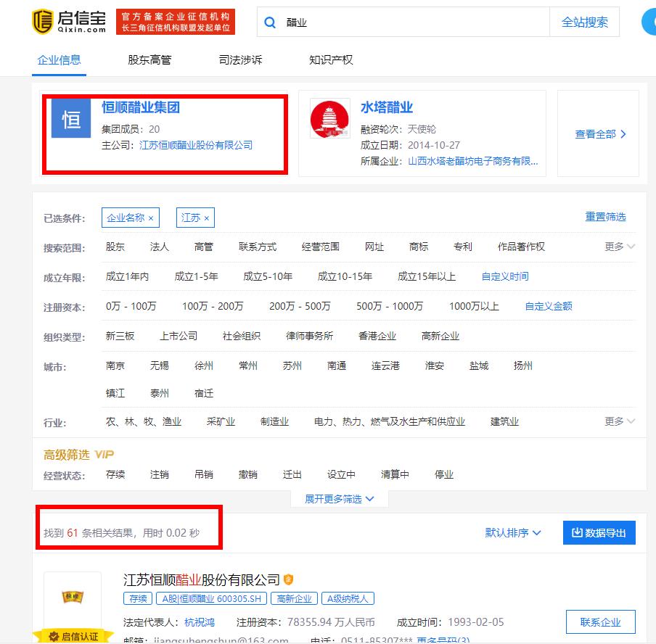Click the A股|恒顺醋业 600305.SH tag

(211, 598)
